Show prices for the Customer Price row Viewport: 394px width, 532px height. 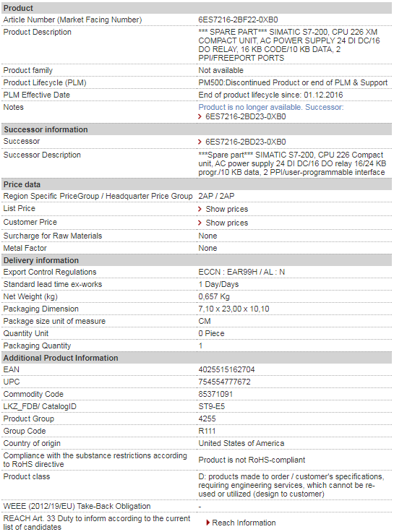(x=227, y=223)
